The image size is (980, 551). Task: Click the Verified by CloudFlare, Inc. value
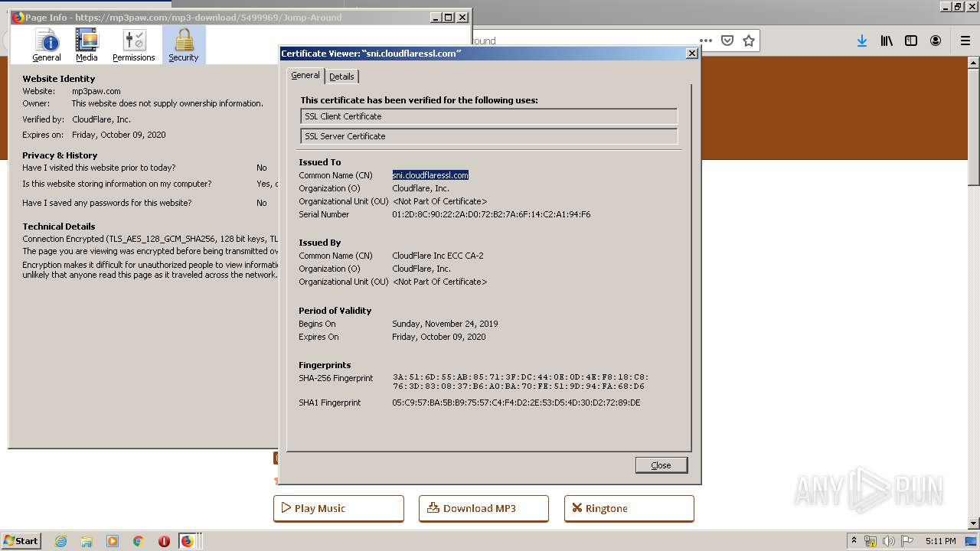[x=101, y=119]
